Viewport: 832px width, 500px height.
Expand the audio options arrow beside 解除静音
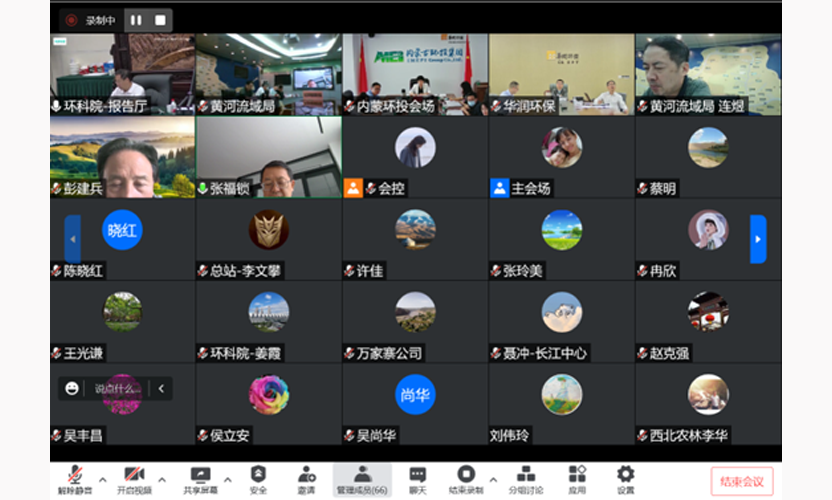(x=103, y=478)
